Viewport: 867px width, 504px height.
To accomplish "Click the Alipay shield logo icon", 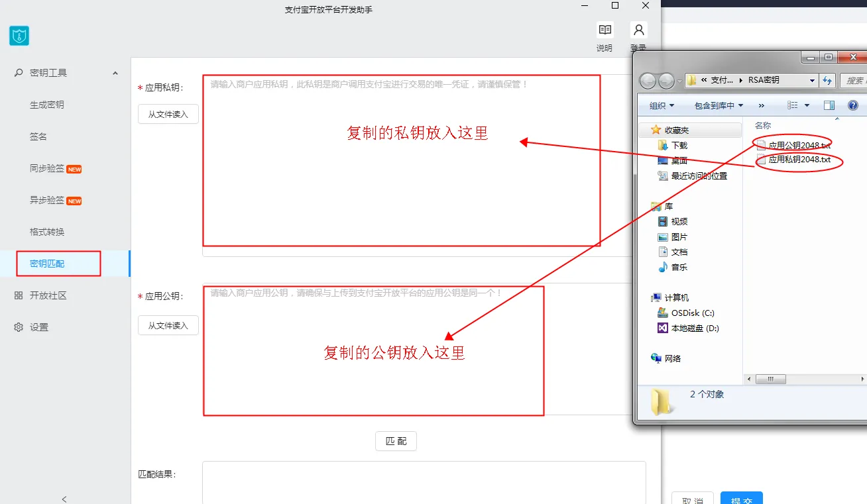I will pyautogui.click(x=19, y=36).
